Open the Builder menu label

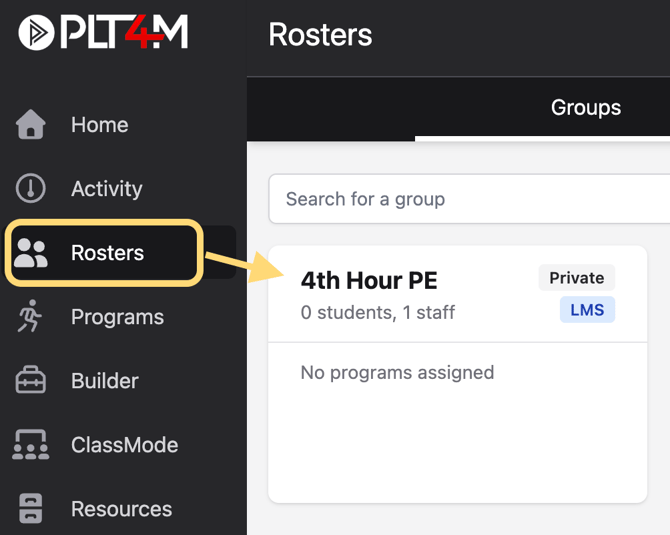105,381
